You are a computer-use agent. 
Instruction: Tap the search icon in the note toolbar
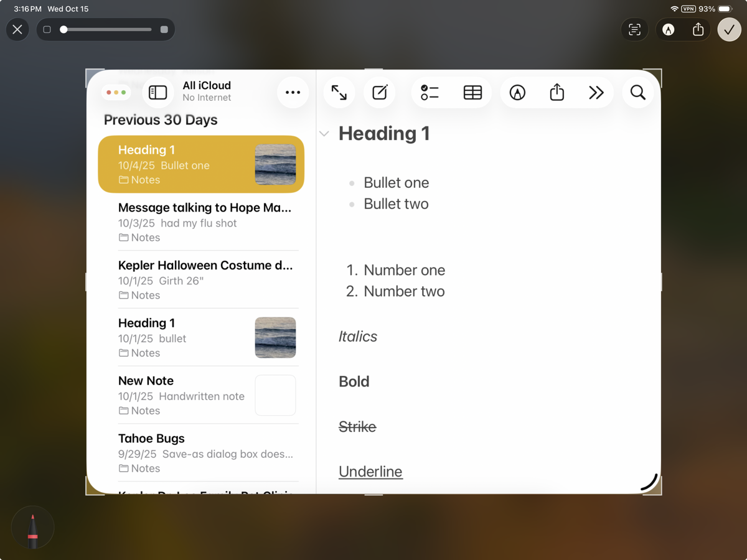point(637,91)
